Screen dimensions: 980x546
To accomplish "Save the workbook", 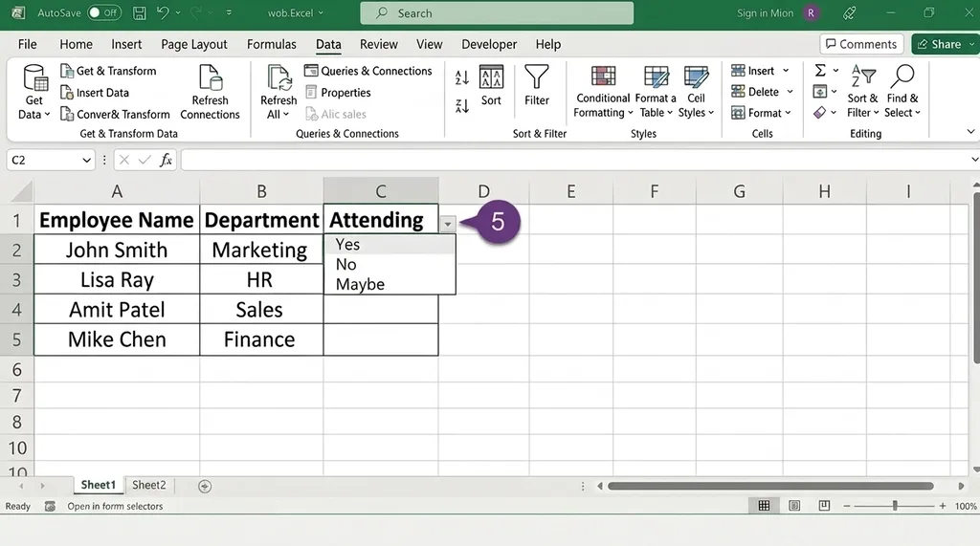I will (x=140, y=13).
